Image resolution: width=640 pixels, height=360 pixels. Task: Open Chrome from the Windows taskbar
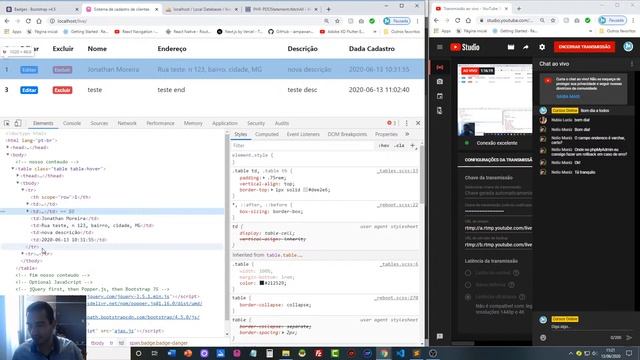384,353
